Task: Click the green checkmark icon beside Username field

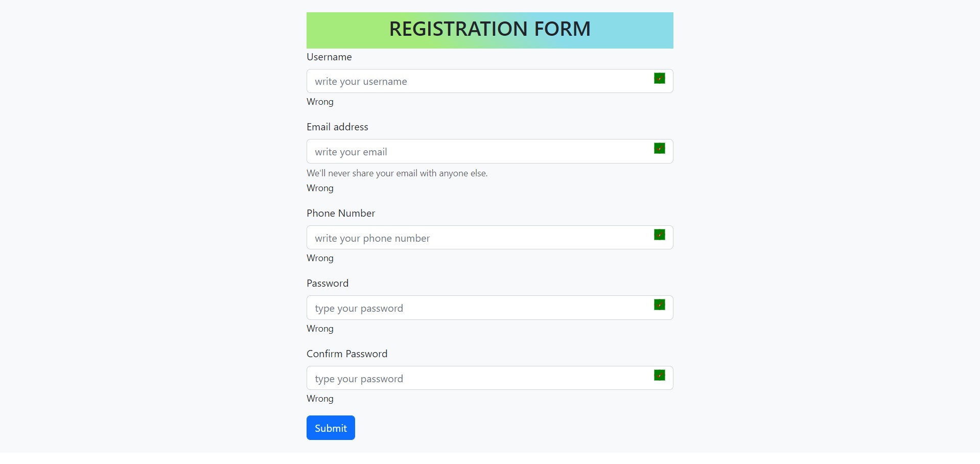Action: tap(660, 79)
